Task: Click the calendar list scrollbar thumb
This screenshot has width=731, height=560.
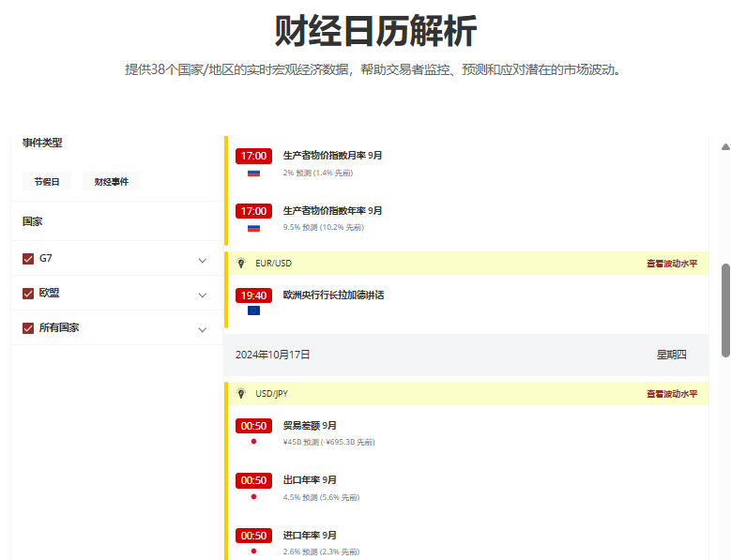Action: (x=725, y=310)
